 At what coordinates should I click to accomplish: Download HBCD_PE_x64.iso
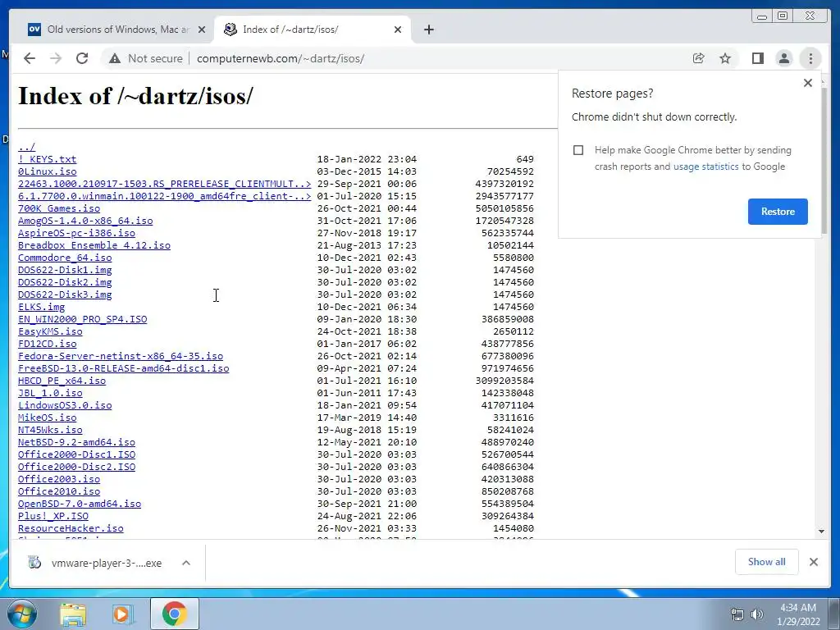[x=62, y=381]
